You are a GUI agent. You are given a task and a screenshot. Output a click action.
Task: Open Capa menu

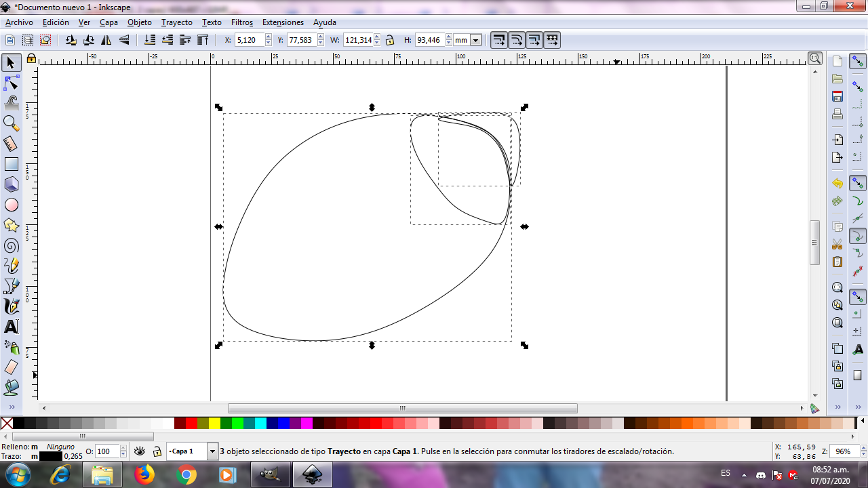click(108, 22)
